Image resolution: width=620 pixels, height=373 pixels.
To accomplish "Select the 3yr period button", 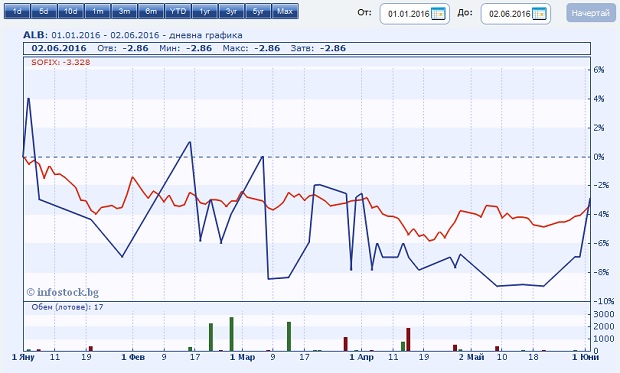I will pos(231,11).
